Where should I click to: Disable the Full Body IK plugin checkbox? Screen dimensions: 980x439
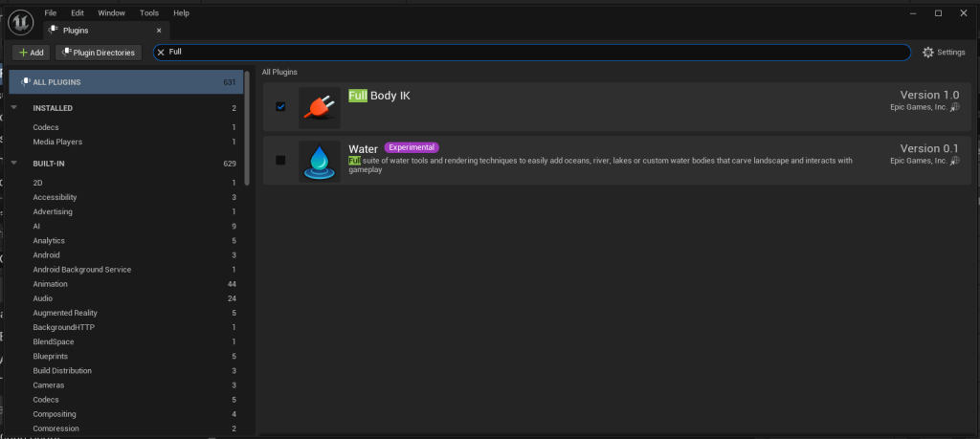[280, 107]
